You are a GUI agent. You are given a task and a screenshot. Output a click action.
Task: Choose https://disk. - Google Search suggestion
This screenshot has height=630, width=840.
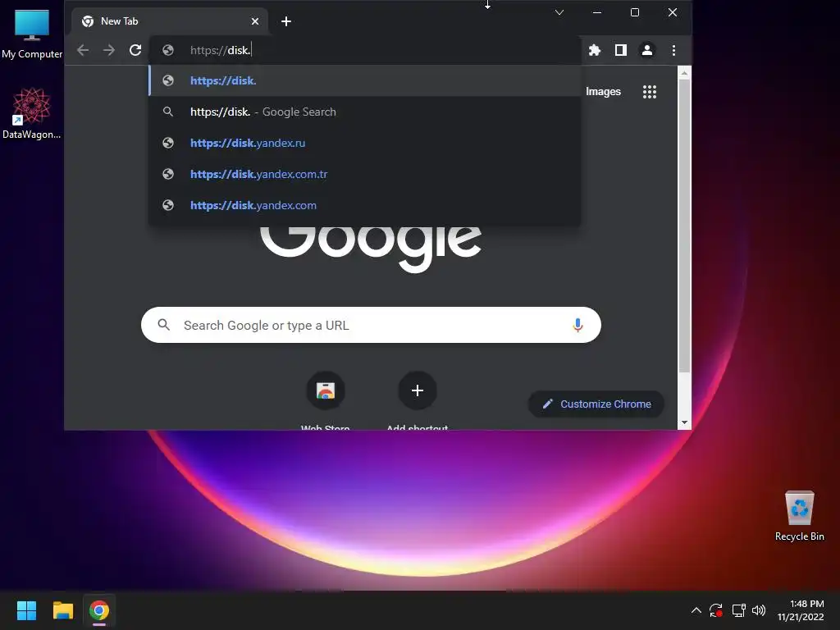pos(365,112)
